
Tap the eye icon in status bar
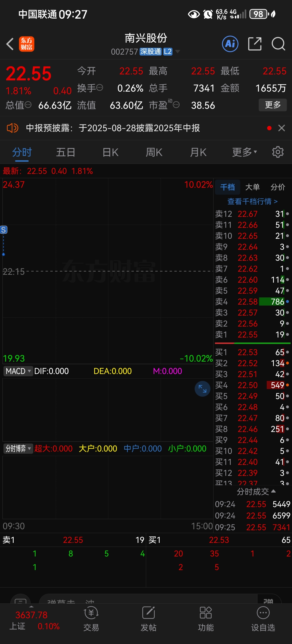tap(194, 14)
